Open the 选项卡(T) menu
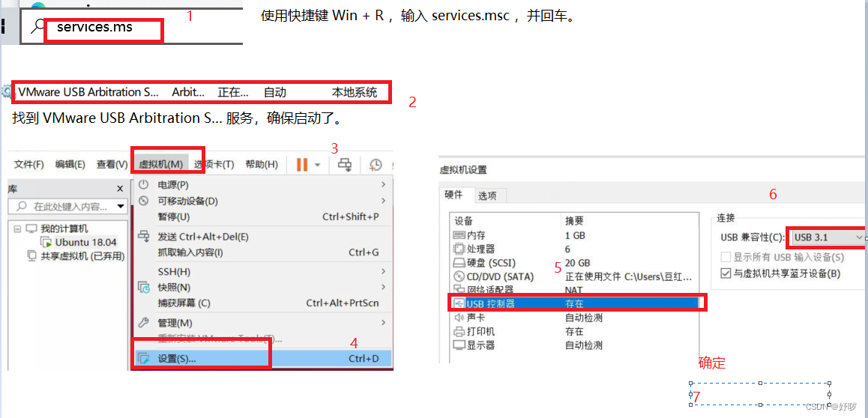 point(214,164)
